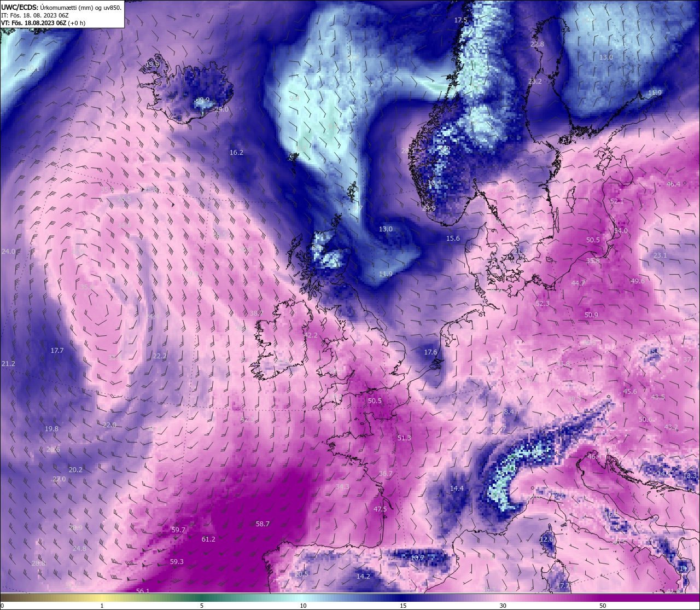Click the 22.2 value in the Atlantic
The height and width of the screenshot is (610, 700).
tap(160, 356)
